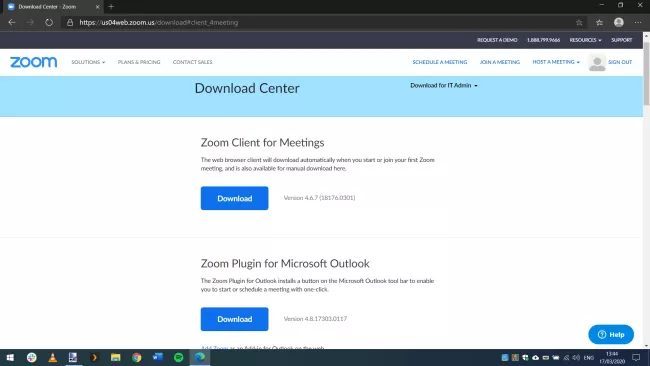This screenshot has height=366, width=650.
Task: Expand the Solutions dropdown menu
Action: 88,62
